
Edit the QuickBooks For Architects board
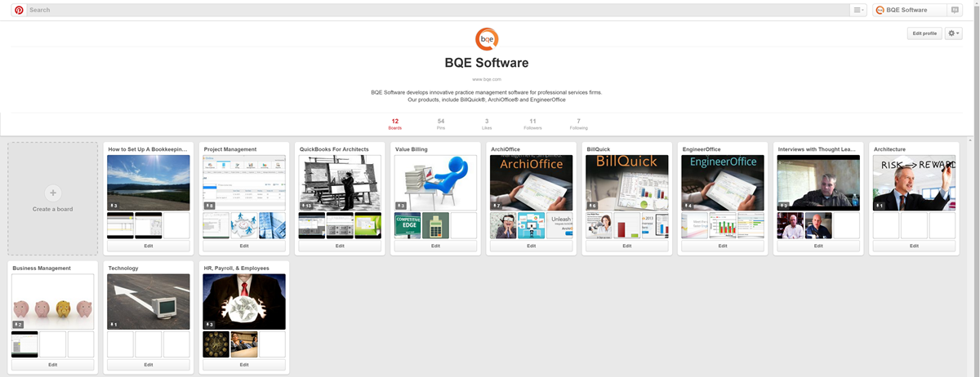point(340,246)
